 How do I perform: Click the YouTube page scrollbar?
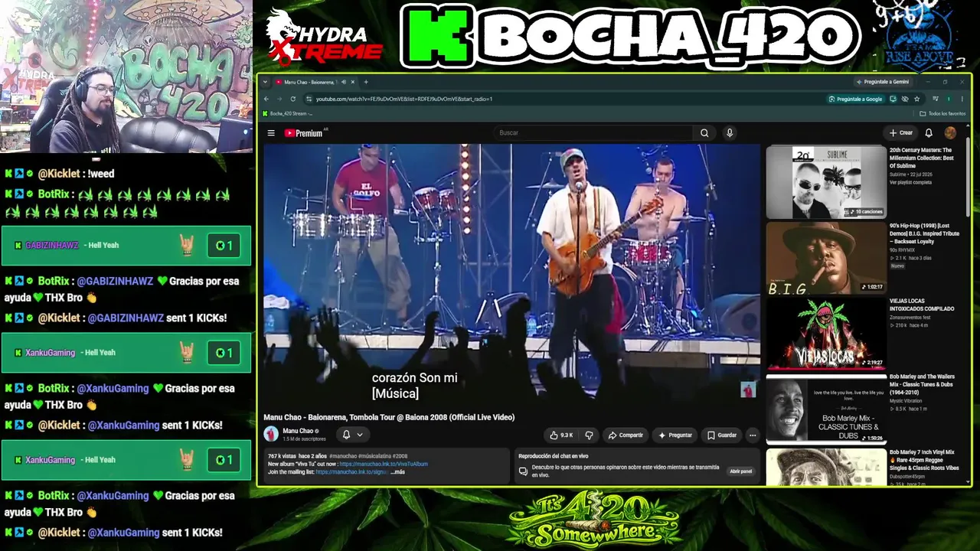click(968, 176)
